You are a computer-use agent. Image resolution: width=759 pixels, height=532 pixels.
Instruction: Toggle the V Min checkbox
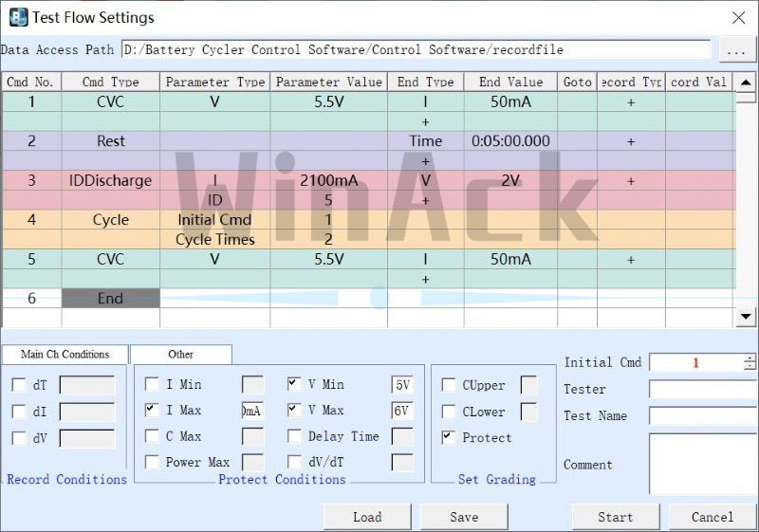294,385
